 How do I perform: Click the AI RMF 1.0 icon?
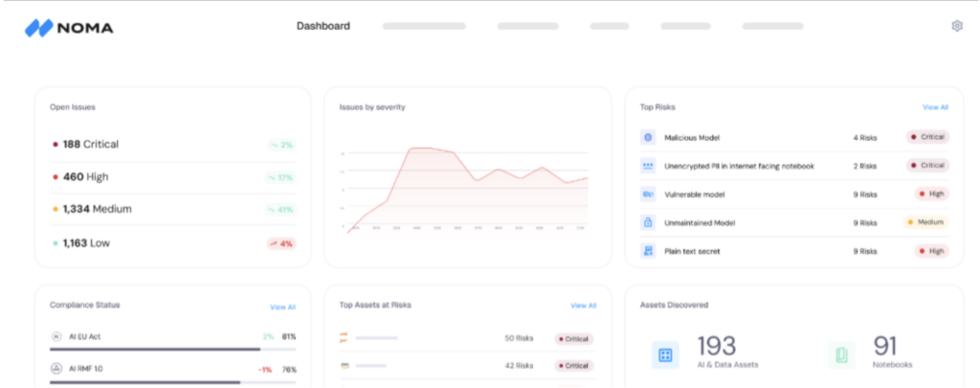56,369
